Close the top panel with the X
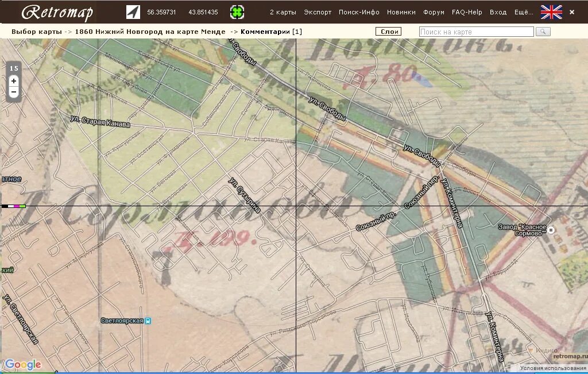 572,12
